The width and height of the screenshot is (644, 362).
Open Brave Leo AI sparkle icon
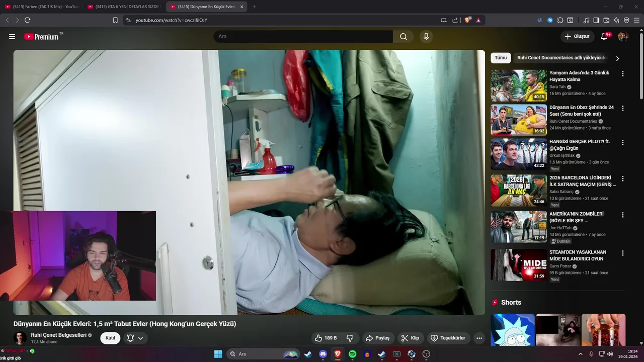(x=616, y=20)
